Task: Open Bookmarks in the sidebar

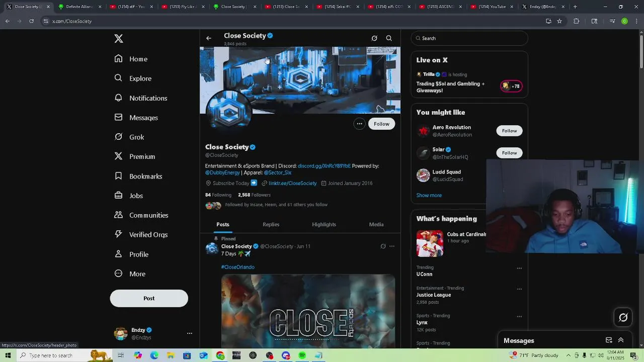Action: click(138, 176)
